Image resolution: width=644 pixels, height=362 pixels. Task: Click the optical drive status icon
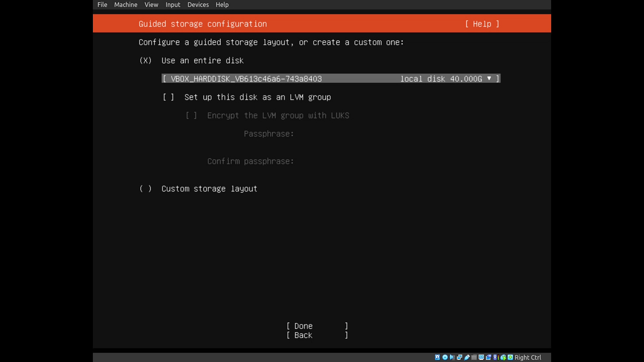[x=445, y=357]
